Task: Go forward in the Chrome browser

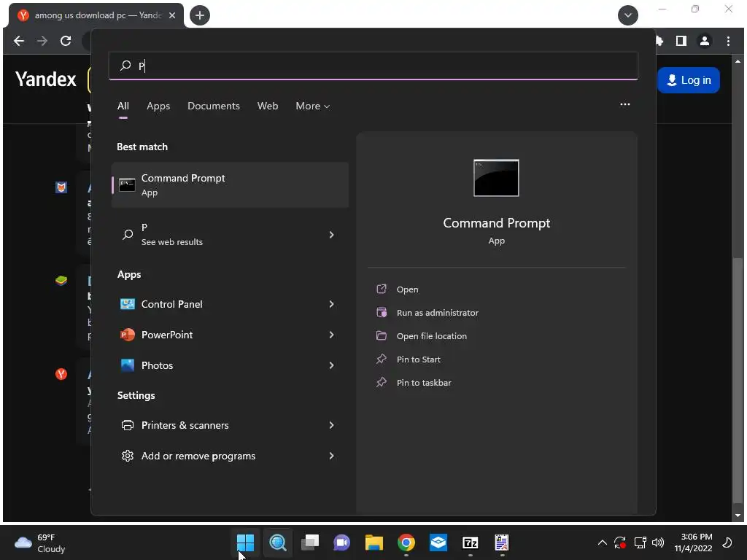Action: [x=42, y=41]
